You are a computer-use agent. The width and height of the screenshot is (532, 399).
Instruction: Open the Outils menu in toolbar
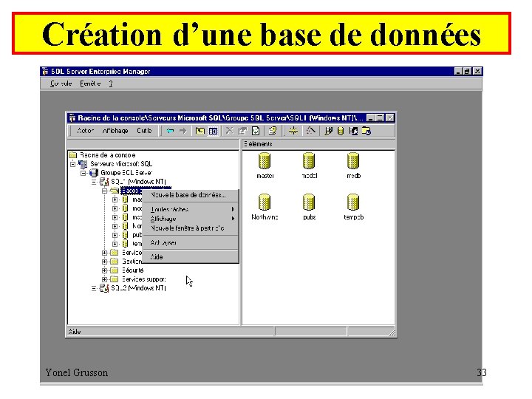point(144,131)
